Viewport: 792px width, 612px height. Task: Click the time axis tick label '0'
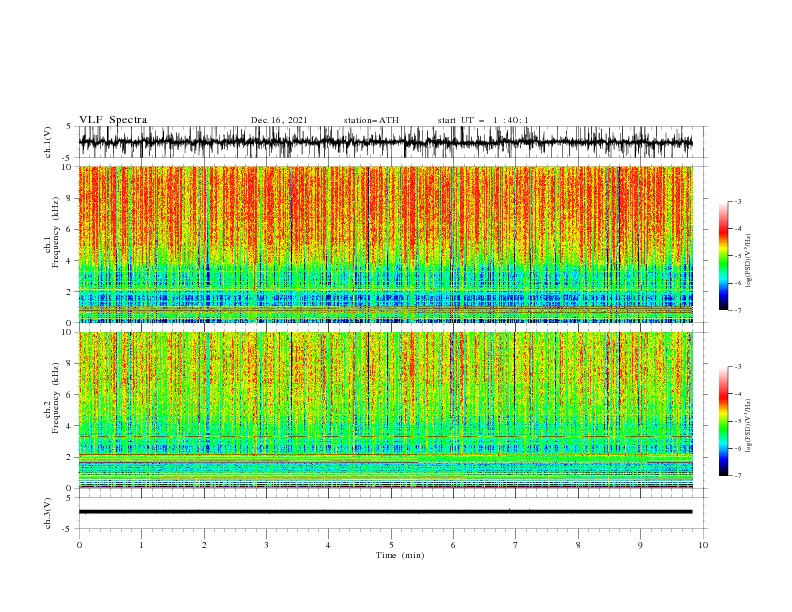coord(79,545)
